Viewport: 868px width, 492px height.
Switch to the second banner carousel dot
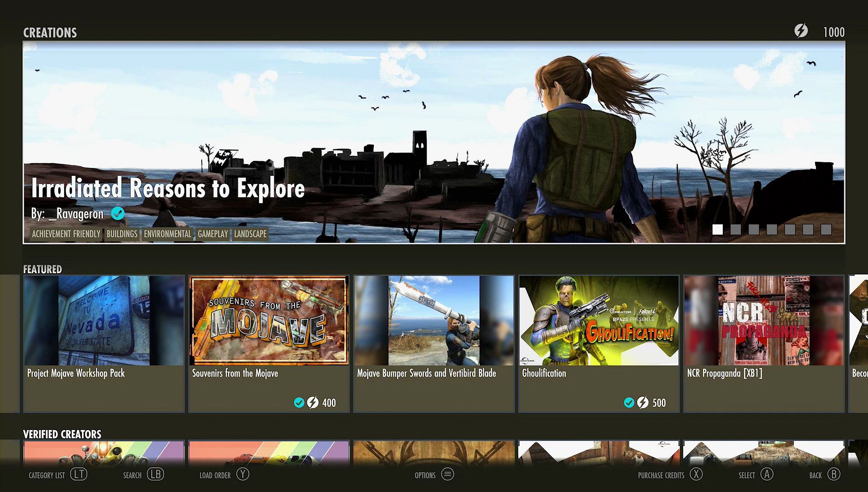click(x=735, y=230)
